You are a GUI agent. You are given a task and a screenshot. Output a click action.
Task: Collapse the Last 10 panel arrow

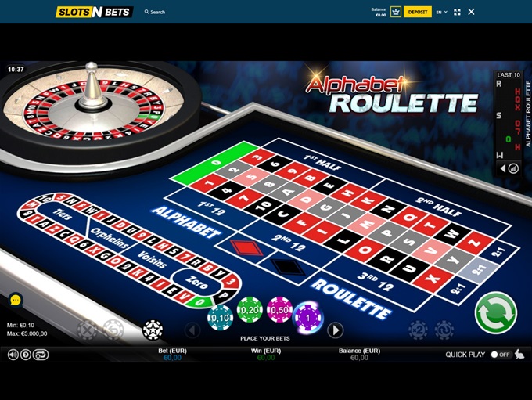[x=503, y=168]
